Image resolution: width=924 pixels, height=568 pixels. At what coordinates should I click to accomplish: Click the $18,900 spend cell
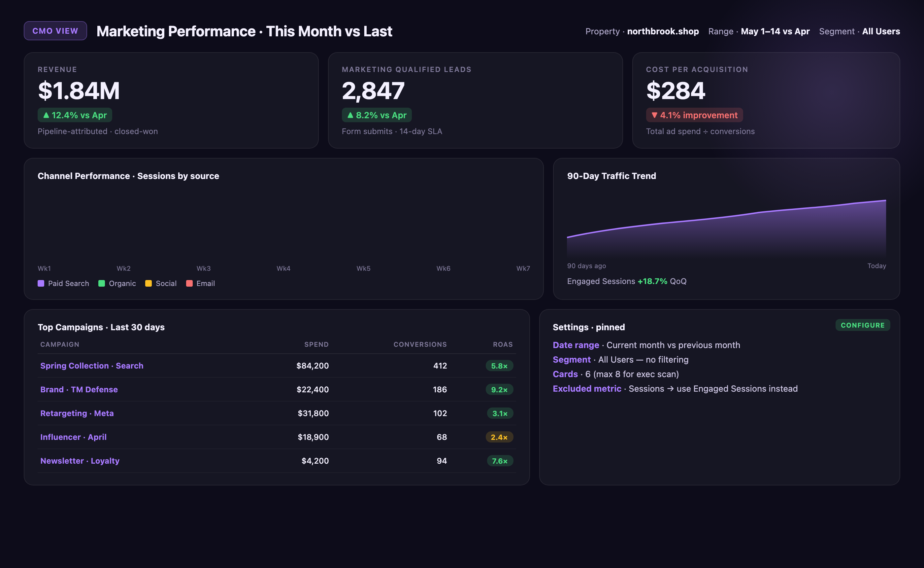tap(313, 437)
